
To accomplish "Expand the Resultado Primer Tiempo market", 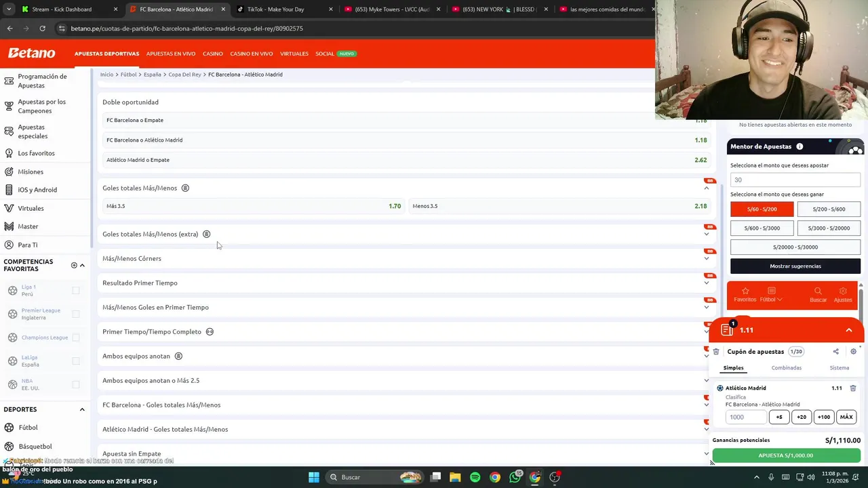I will click(706, 283).
